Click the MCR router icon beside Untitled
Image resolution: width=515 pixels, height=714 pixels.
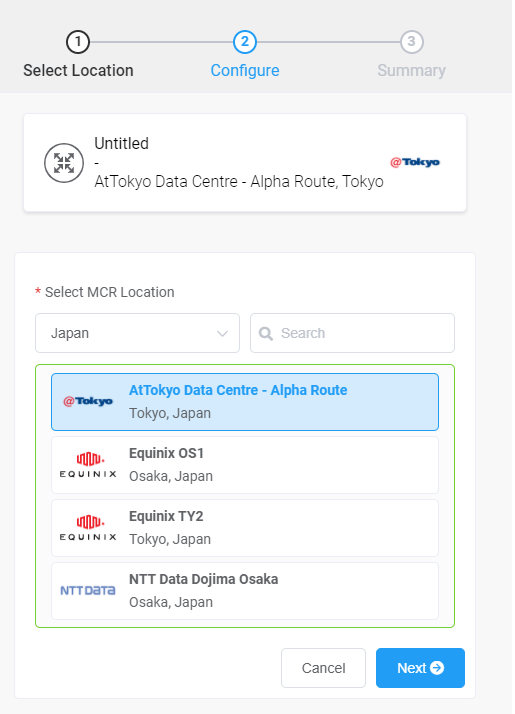tap(64, 163)
